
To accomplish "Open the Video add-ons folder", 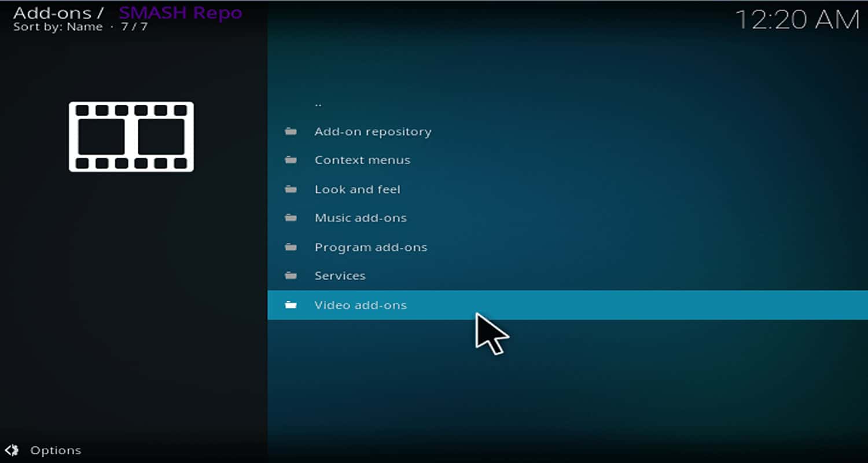I will point(567,305).
